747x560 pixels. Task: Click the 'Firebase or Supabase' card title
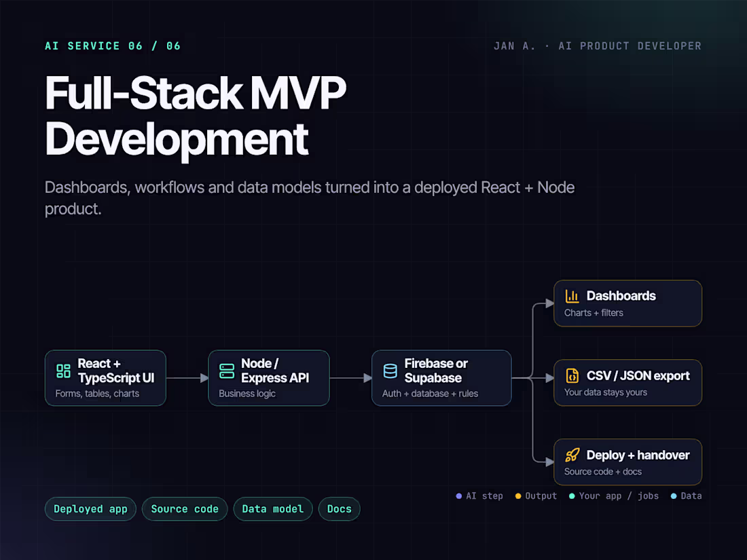click(436, 371)
